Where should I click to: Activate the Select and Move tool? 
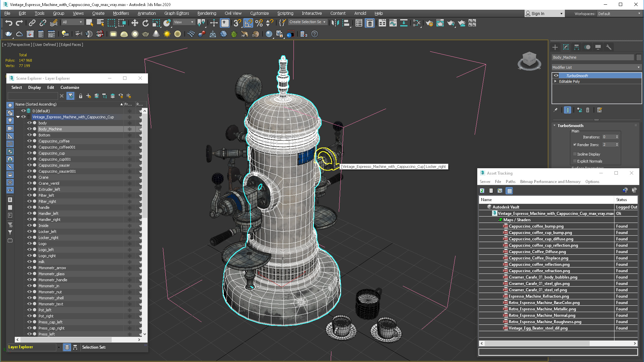coord(135,23)
